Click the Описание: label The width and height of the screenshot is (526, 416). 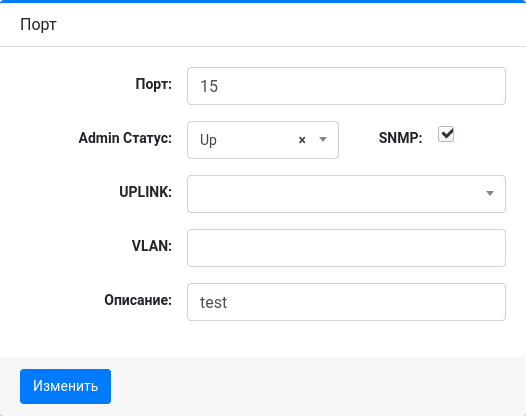138,300
